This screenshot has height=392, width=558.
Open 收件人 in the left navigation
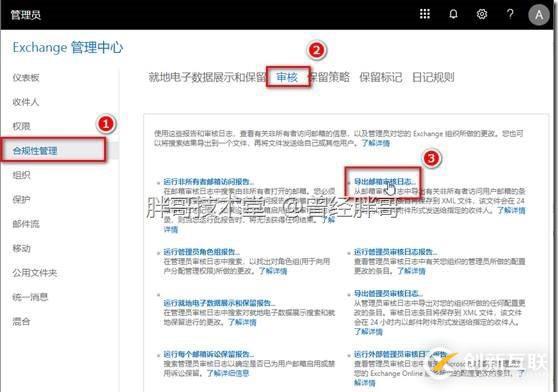click(x=26, y=102)
